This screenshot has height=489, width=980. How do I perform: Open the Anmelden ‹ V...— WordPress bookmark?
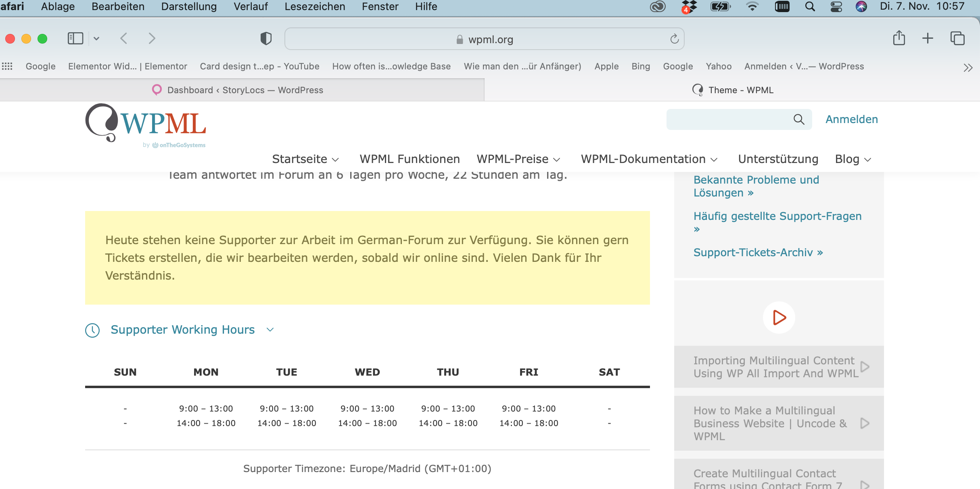coord(804,66)
